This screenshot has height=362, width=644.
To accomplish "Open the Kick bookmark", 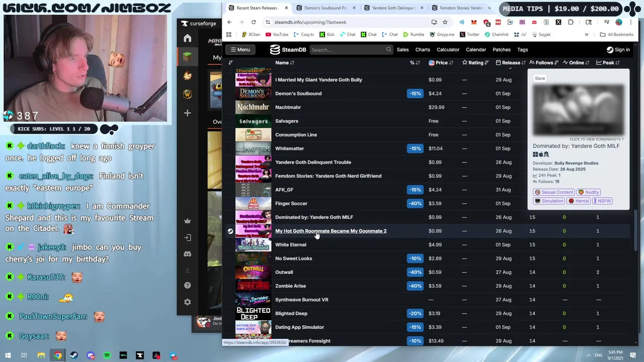I will [x=327, y=35].
